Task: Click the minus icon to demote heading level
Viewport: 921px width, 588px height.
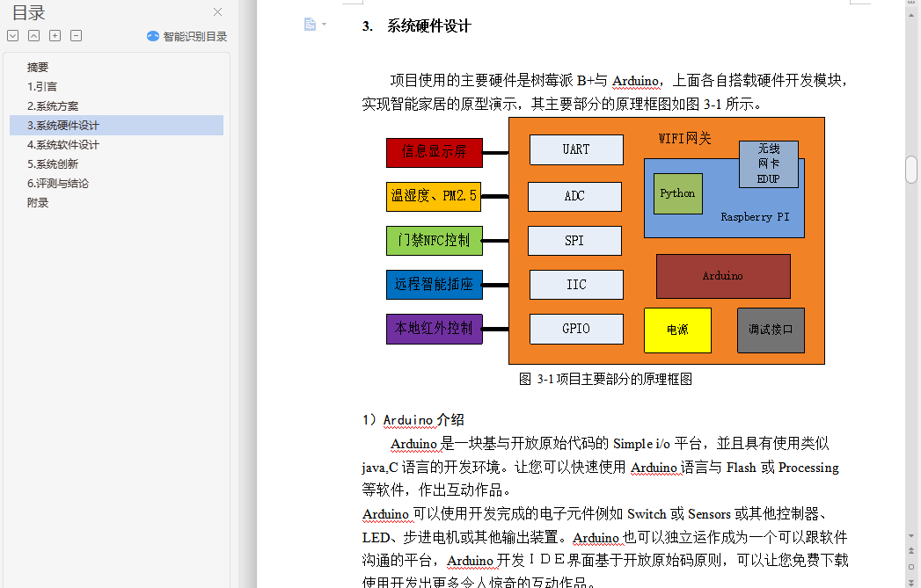Action: [76, 36]
